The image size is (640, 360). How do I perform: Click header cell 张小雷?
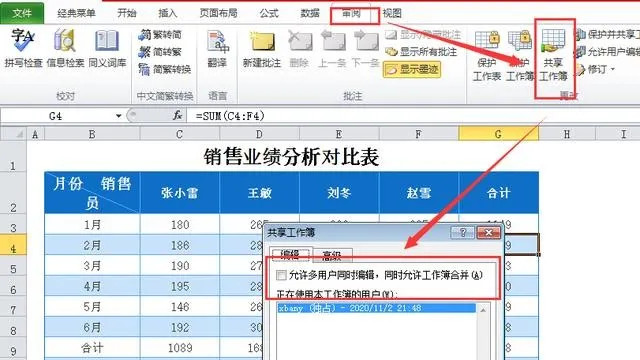180,193
